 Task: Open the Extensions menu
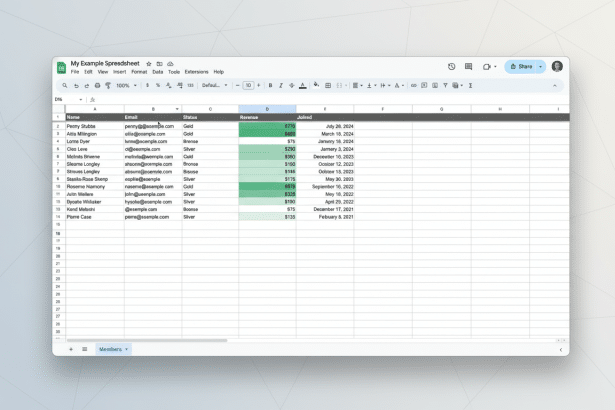pos(196,72)
